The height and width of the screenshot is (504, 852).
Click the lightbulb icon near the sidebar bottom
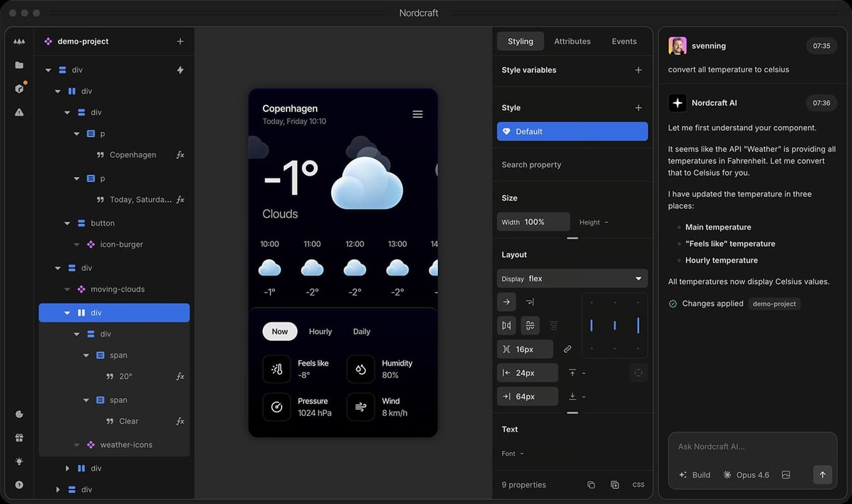pyautogui.click(x=18, y=461)
